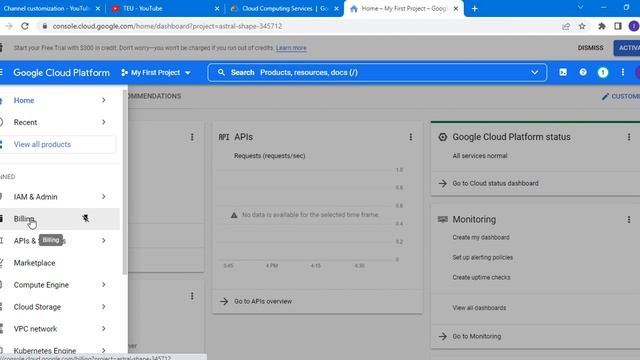Open the lower left card three-dot menu
This screenshot has height=360, width=640.
click(192, 296)
